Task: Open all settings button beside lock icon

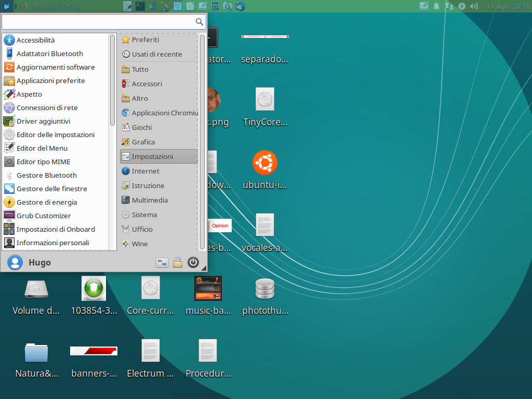Action: (162, 262)
